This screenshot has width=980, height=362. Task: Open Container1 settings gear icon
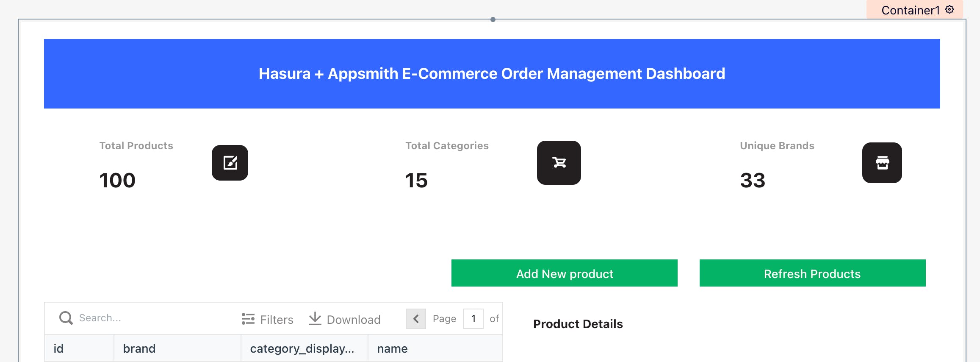[x=950, y=9]
